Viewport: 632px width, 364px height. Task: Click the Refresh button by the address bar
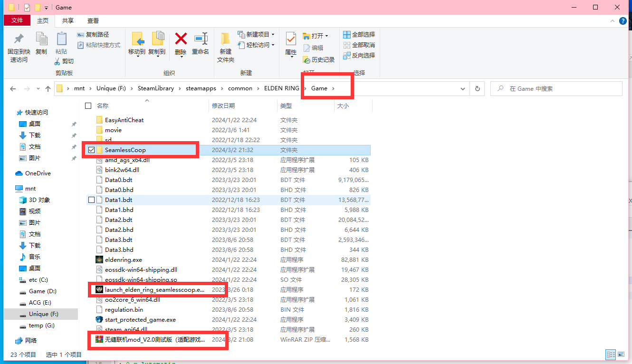[478, 89]
